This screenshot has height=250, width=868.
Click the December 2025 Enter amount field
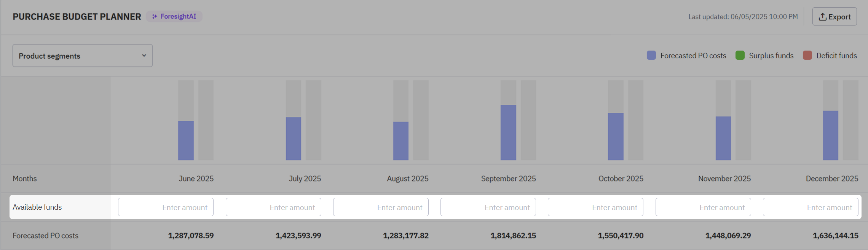[811, 207]
